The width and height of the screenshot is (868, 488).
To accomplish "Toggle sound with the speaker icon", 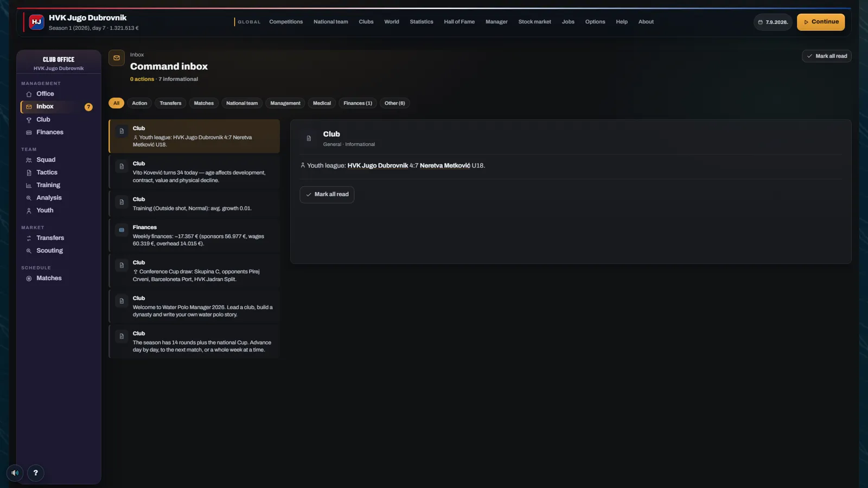I will point(15,473).
